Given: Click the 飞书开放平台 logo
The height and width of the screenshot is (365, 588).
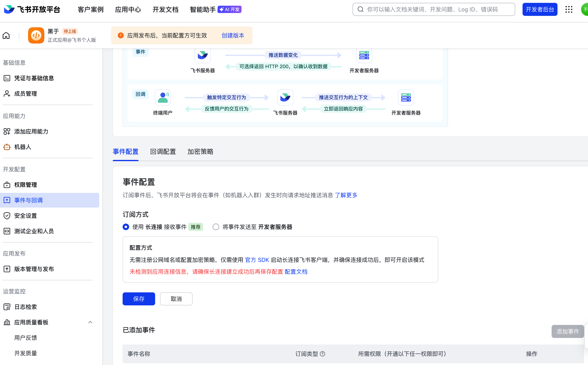Looking at the screenshot, I should click(32, 9).
